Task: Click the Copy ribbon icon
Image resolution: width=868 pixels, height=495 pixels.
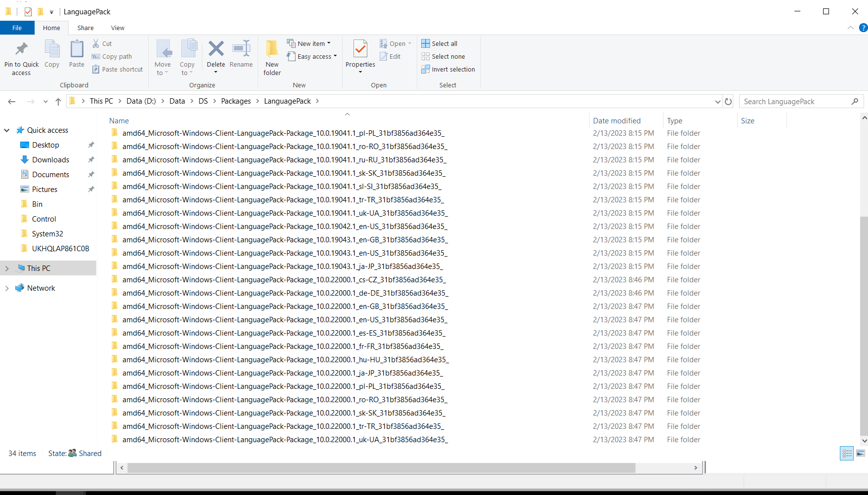Action: pyautogui.click(x=52, y=49)
